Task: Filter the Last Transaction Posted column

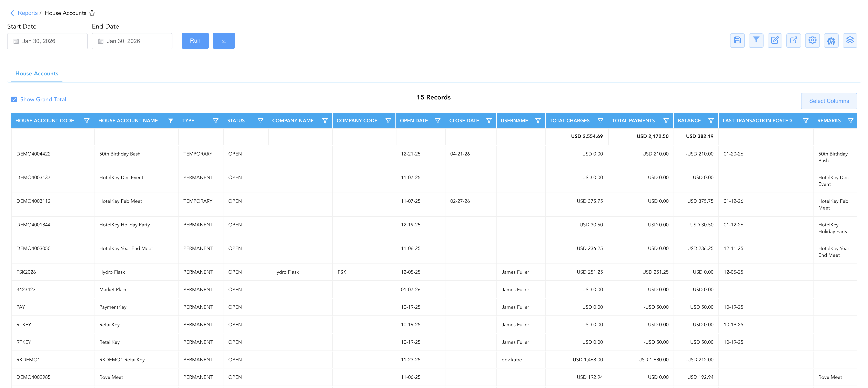Action: (x=806, y=121)
